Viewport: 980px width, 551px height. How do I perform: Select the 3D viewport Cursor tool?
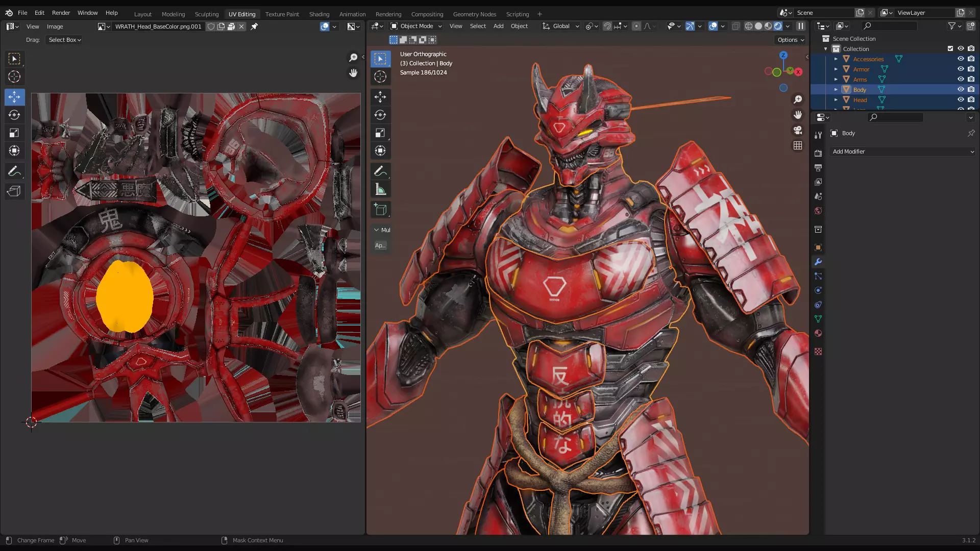pyautogui.click(x=380, y=77)
